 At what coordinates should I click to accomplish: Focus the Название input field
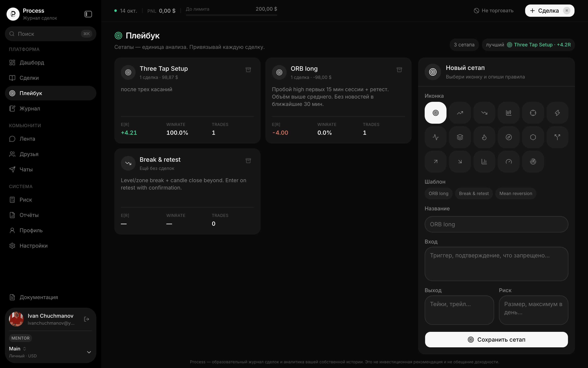[x=496, y=224]
